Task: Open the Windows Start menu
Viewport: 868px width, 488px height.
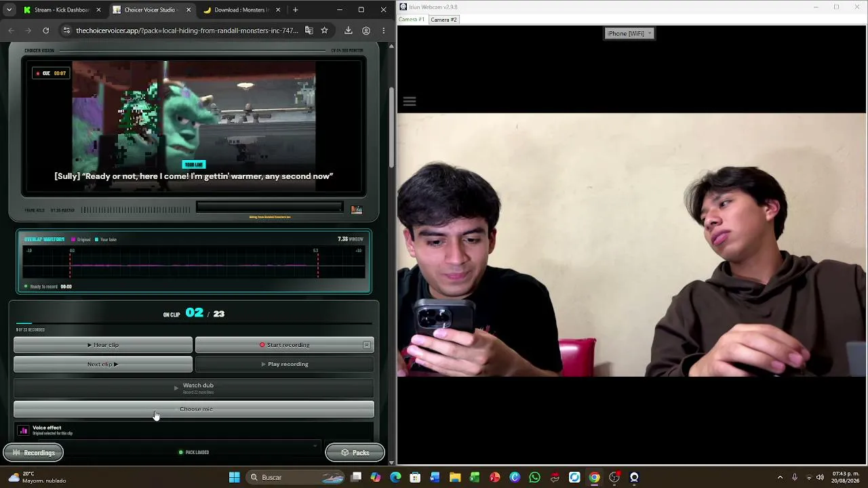Action: [234, 477]
